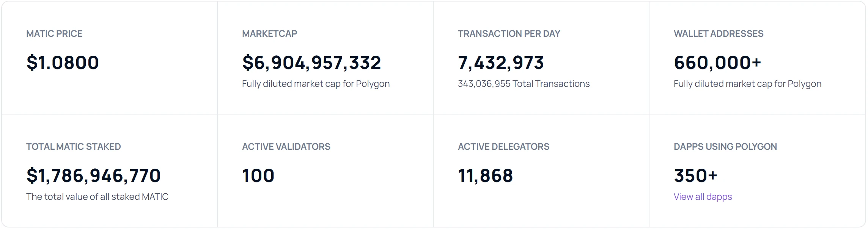
Task: Select the 100 validators number
Action: click(x=258, y=176)
